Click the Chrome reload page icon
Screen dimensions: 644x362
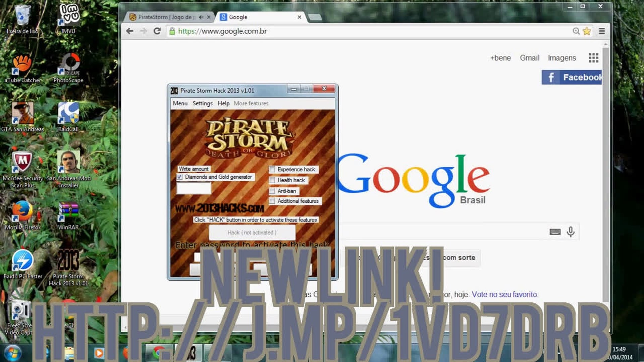click(x=157, y=31)
